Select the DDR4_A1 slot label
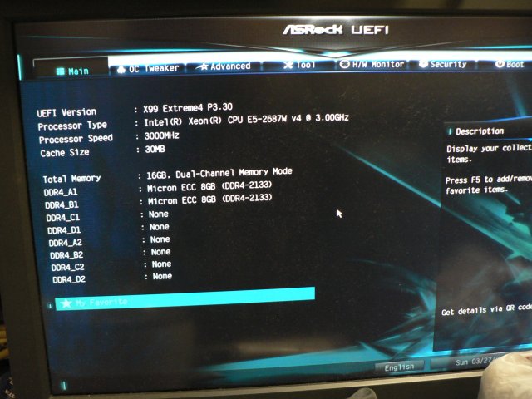532x399 pixels. (x=61, y=192)
